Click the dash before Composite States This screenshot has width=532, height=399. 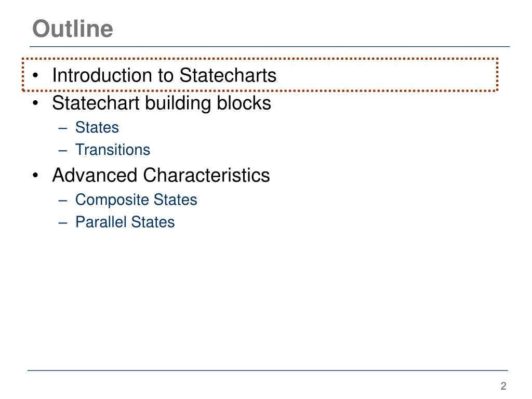63,201
